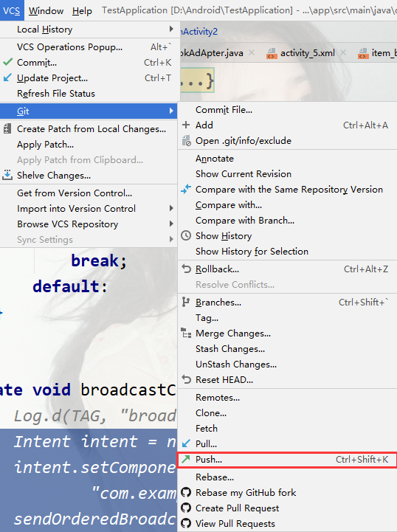Choose Fetch in Git submenu

click(287, 428)
